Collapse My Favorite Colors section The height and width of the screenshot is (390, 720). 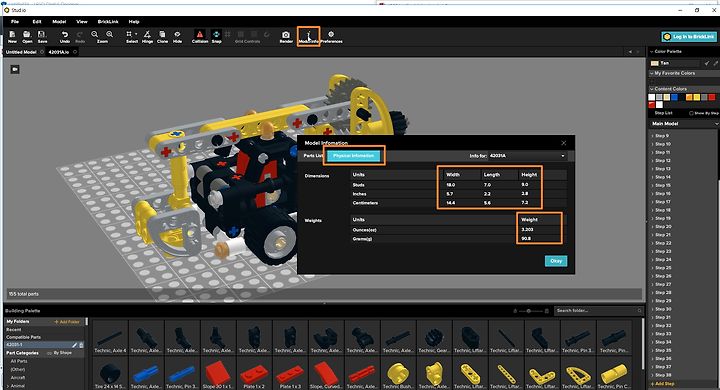click(x=652, y=73)
